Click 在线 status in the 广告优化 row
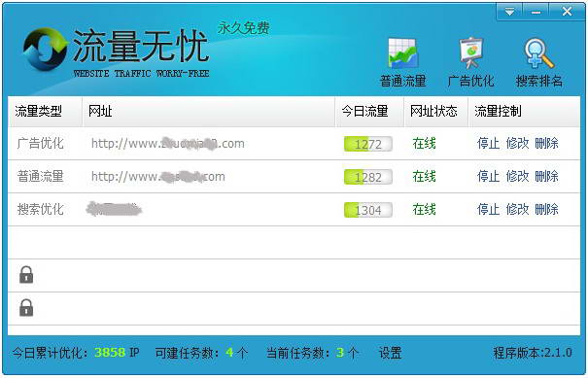The height and width of the screenshot is (378, 588). (424, 143)
